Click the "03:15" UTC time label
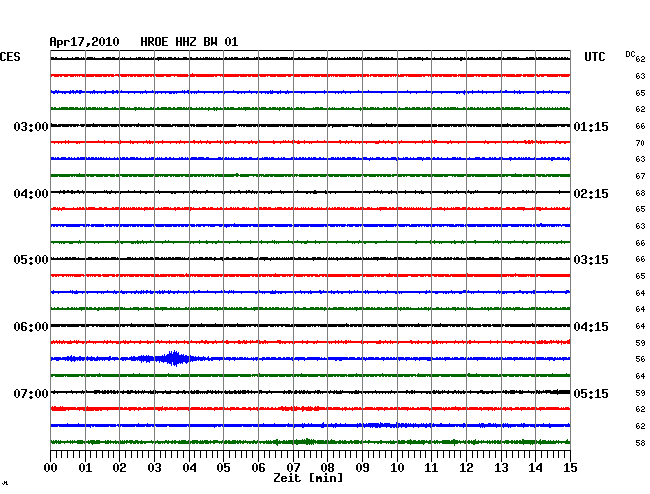Image resolution: width=650 pixels, height=494 pixels. 591,260
